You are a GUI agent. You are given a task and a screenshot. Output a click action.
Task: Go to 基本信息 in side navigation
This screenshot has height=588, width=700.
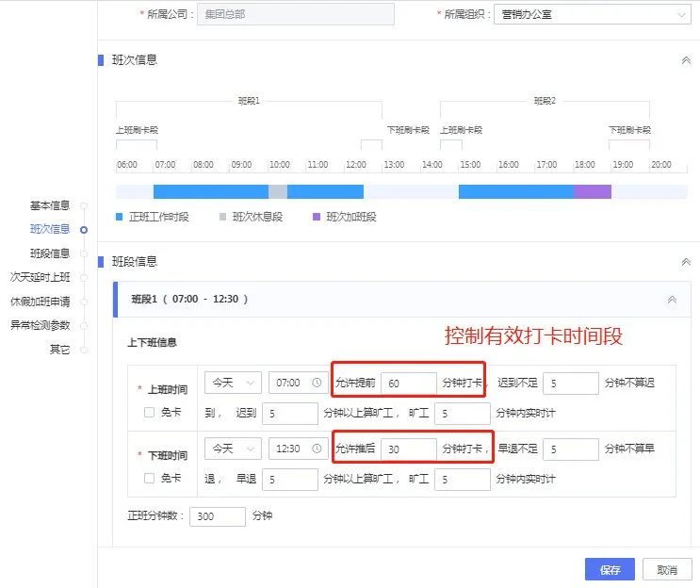pyautogui.click(x=50, y=205)
